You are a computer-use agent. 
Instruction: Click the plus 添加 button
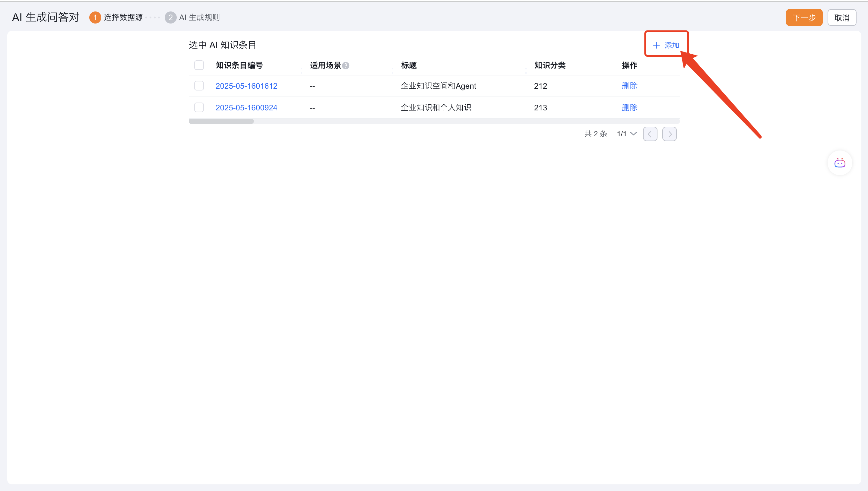[666, 45]
